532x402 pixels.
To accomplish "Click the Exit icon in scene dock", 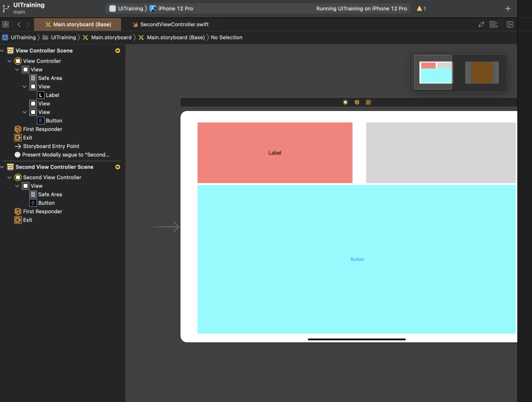I will [x=368, y=102].
